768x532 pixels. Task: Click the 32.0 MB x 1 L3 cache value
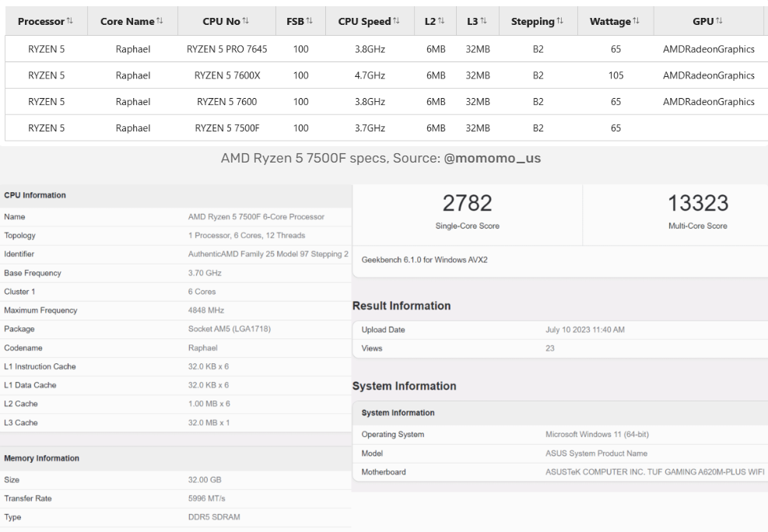pyautogui.click(x=209, y=422)
